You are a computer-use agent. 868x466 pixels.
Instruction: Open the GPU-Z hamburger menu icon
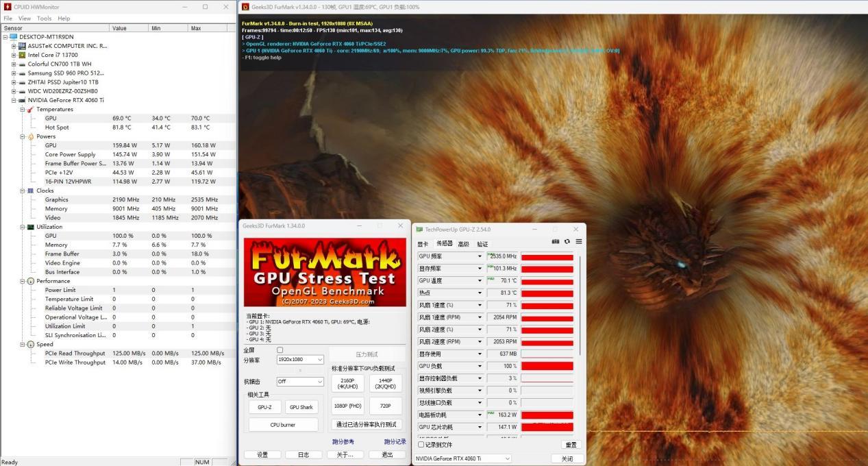pos(578,242)
